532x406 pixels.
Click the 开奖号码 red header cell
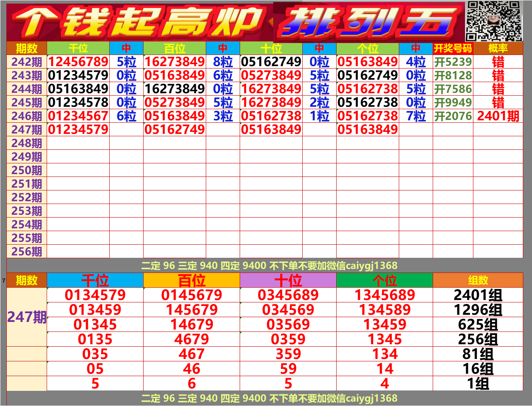point(453,48)
